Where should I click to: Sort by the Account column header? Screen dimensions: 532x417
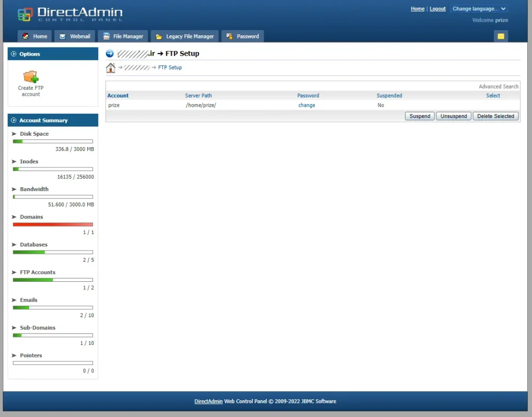point(118,95)
